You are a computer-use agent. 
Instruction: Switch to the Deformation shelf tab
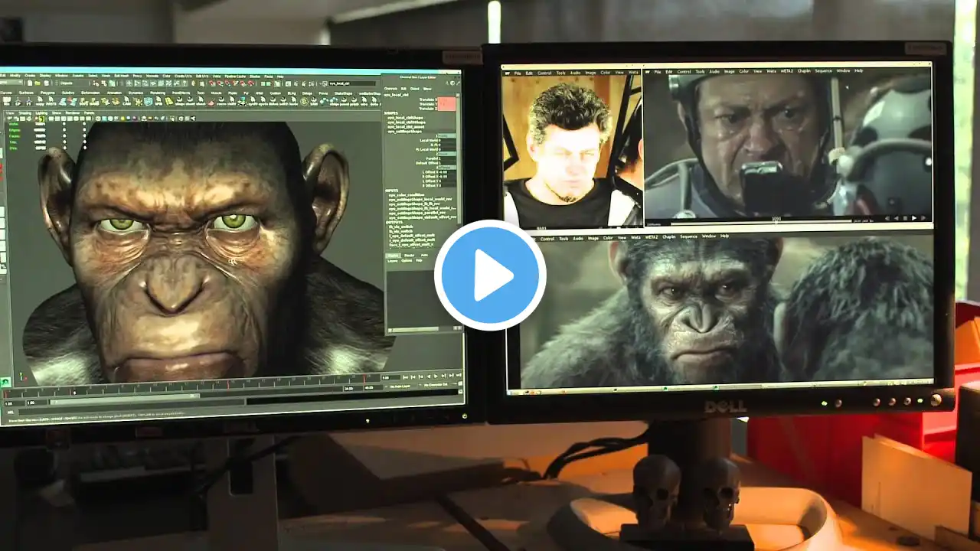[90, 92]
